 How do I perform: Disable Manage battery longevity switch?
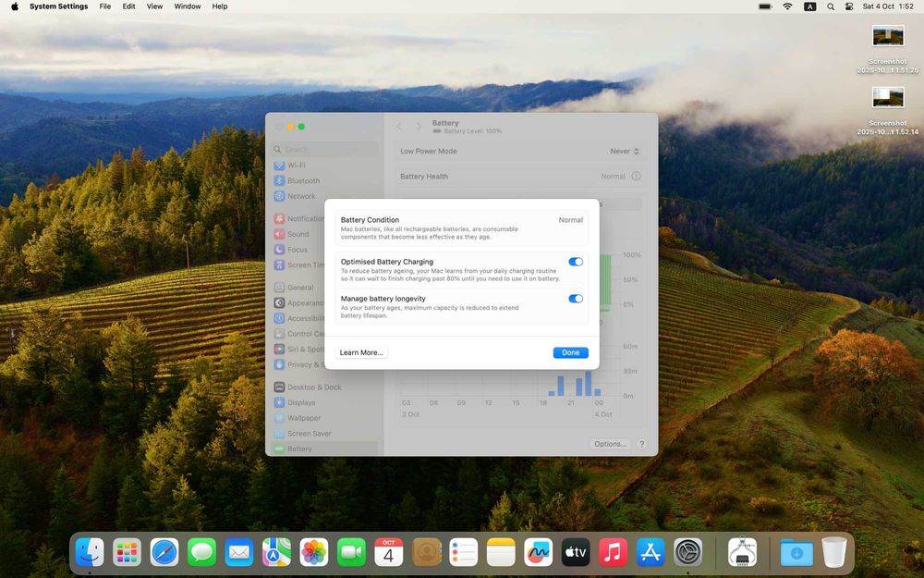(575, 299)
